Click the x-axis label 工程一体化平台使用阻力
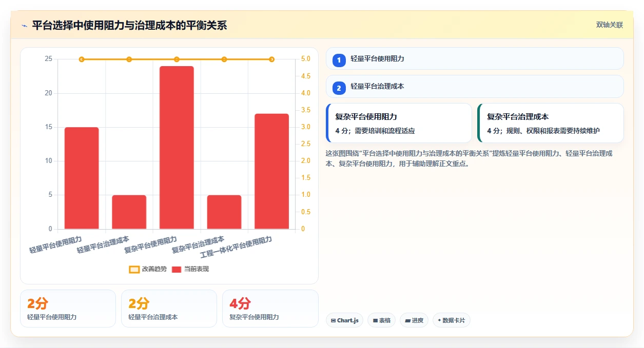This screenshot has height=348, width=644. pyautogui.click(x=236, y=248)
